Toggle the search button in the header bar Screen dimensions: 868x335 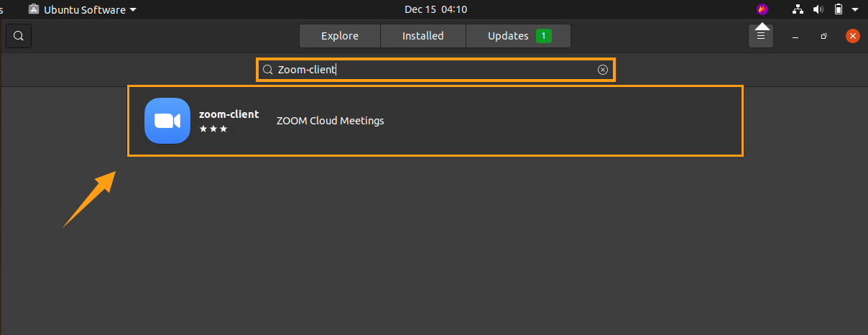click(x=19, y=36)
